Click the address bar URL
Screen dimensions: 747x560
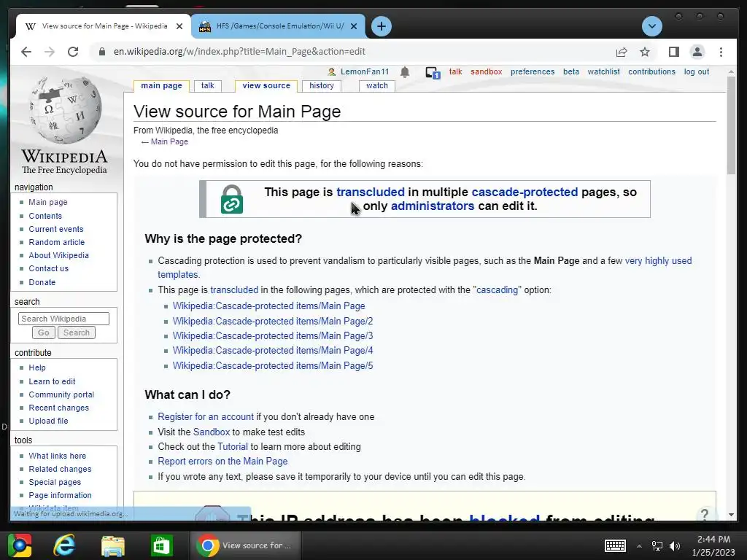[x=239, y=52]
